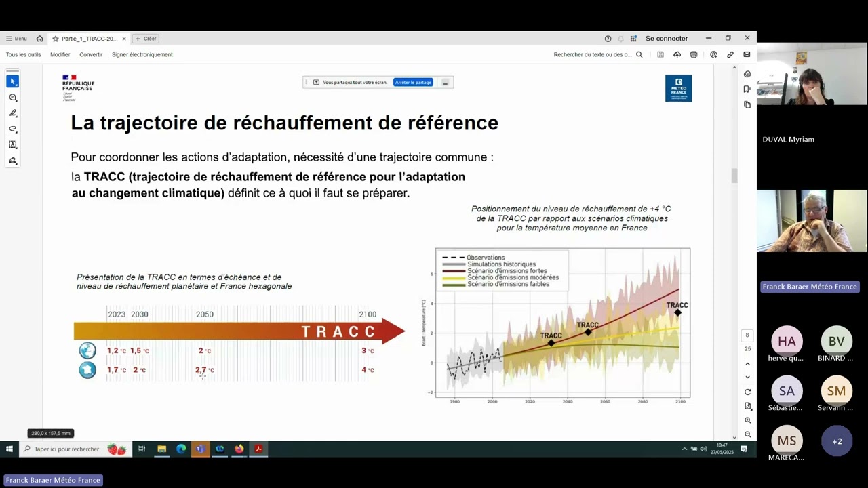Image resolution: width=868 pixels, height=488 pixels.
Task: Click Se connecter sign-in button
Action: (x=667, y=39)
